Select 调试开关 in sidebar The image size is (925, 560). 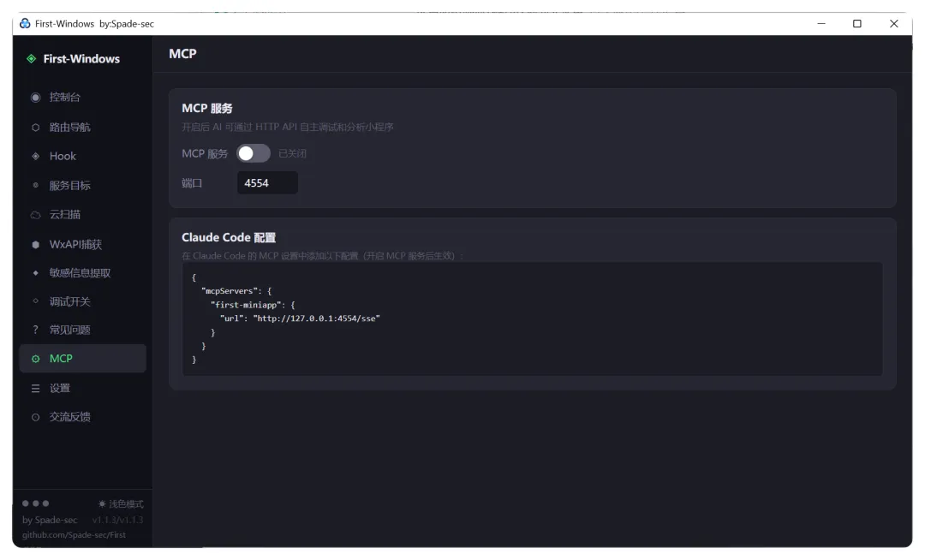(x=82, y=301)
